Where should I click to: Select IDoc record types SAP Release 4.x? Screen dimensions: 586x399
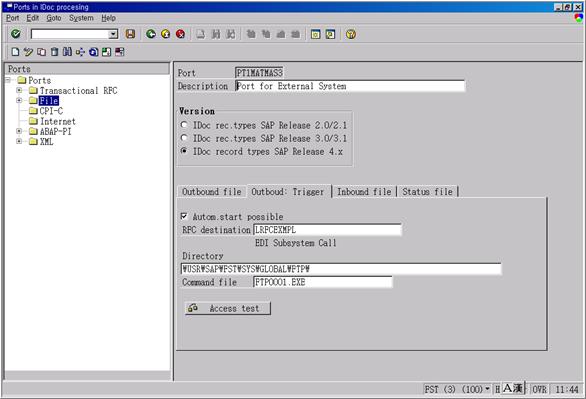[184, 151]
